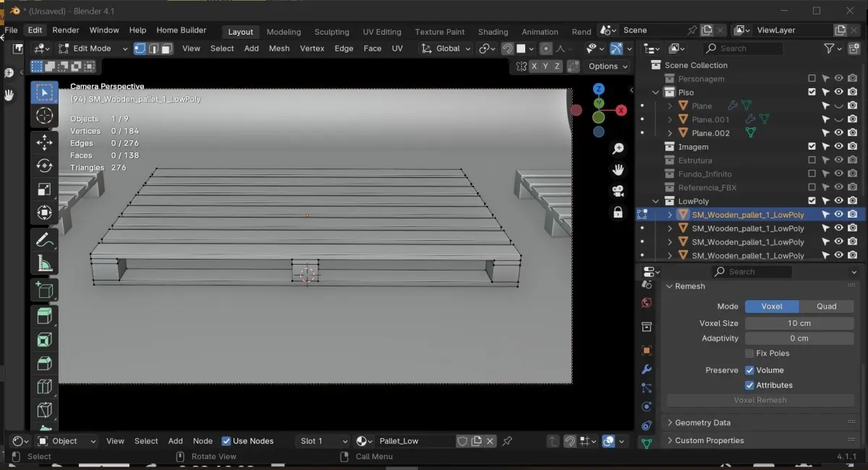The width and height of the screenshot is (868, 470).
Task: Open the Edit Mode dropdown
Action: [93, 48]
